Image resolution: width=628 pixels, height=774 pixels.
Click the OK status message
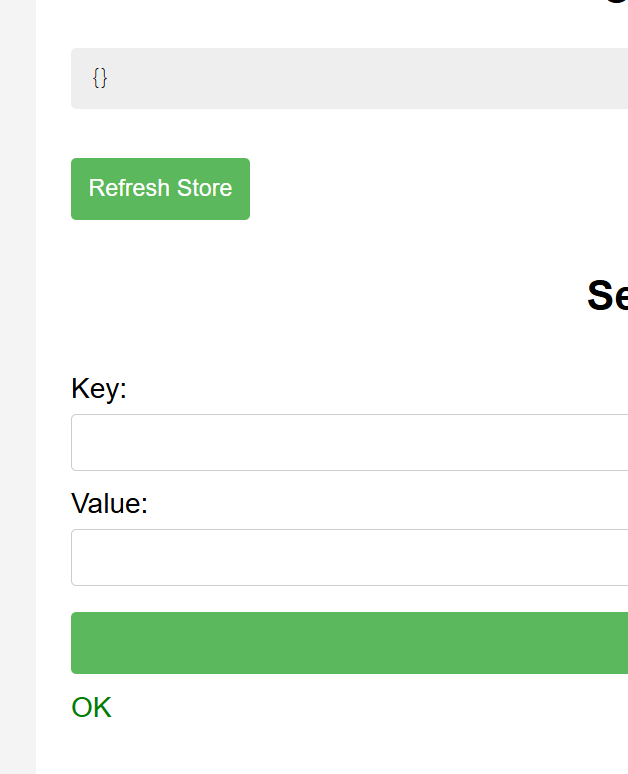click(91, 708)
